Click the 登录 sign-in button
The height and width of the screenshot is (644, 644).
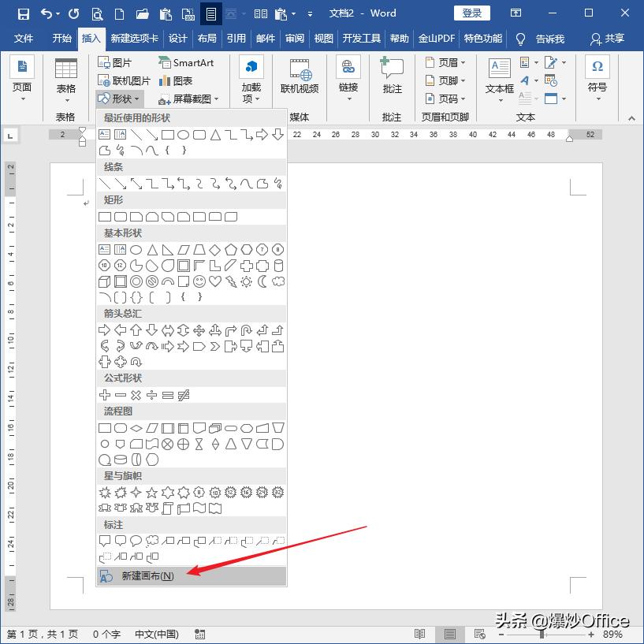tap(471, 13)
